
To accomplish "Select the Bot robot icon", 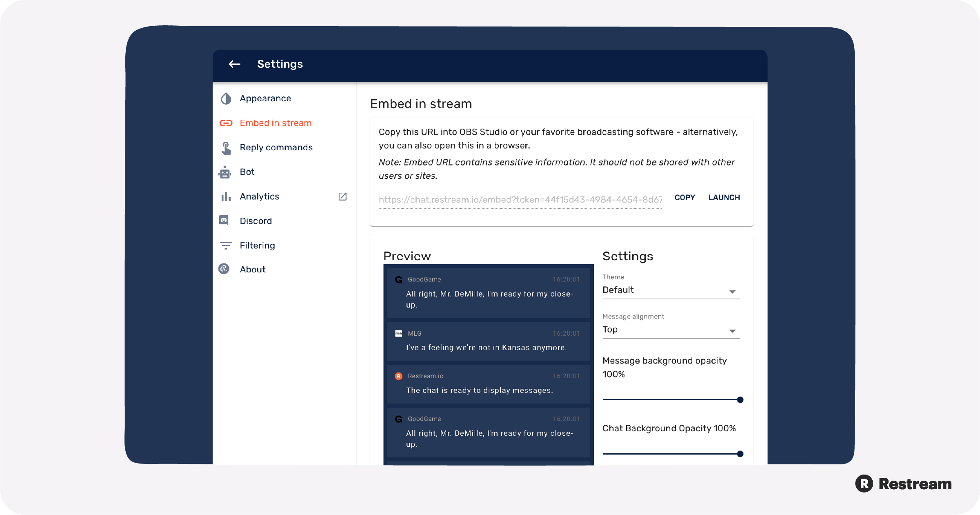I will [x=225, y=172].
